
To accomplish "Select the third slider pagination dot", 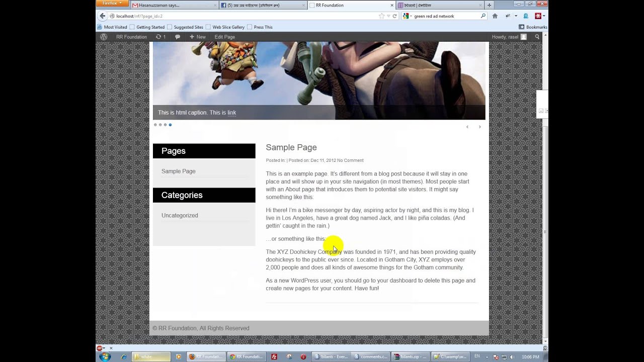I will 165,125.
